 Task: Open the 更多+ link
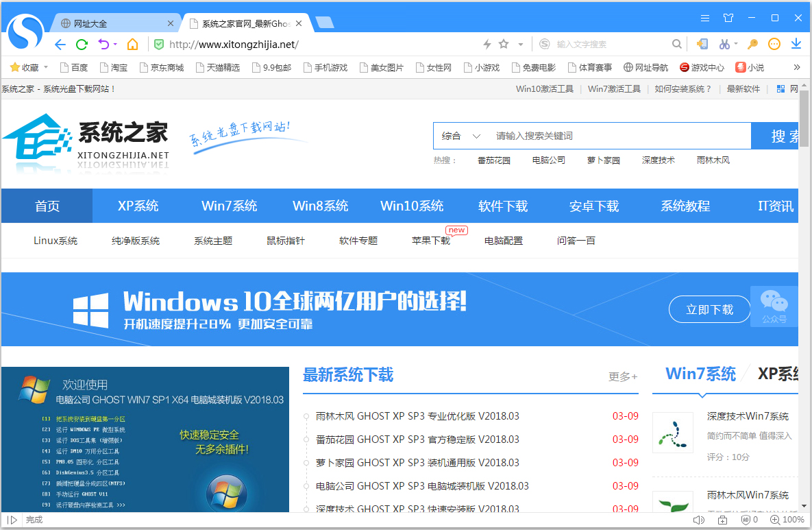click(x=623, y=376)
